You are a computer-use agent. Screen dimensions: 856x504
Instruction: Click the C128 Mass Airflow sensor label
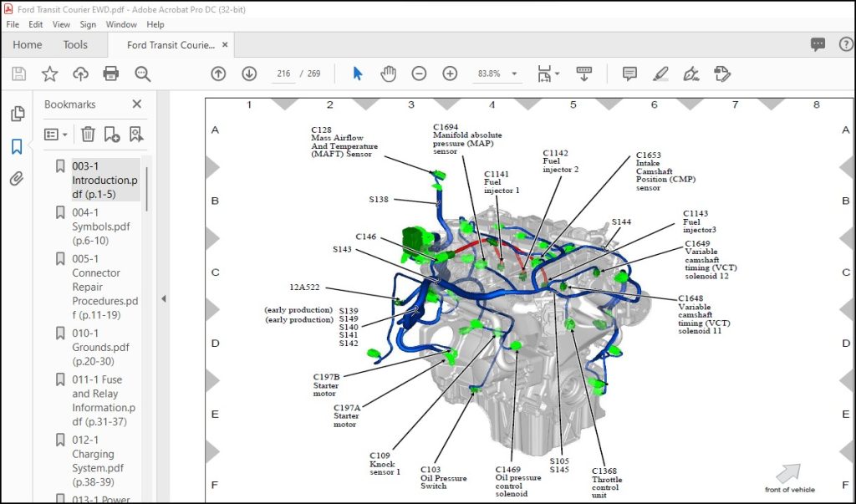pos(344,142)
